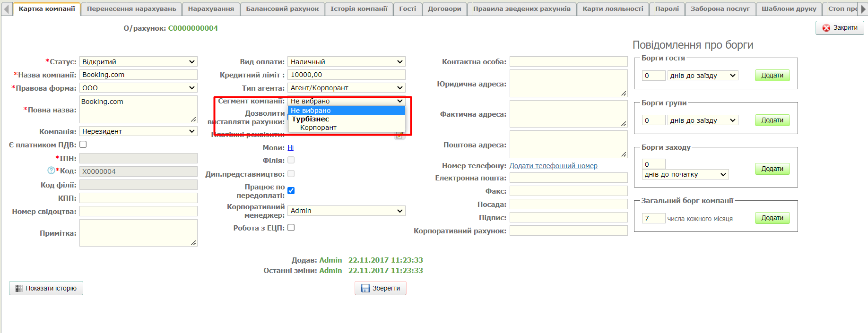Uncheck the Працює по передоплаті checkbox
868x333 pixels.
point(291,191)
